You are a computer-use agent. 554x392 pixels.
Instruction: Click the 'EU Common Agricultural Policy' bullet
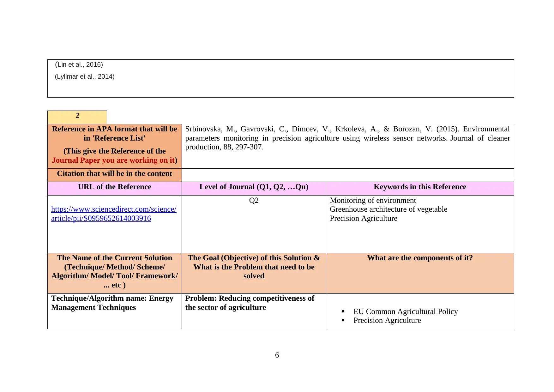pyautogui.click(x=406, y=311)
